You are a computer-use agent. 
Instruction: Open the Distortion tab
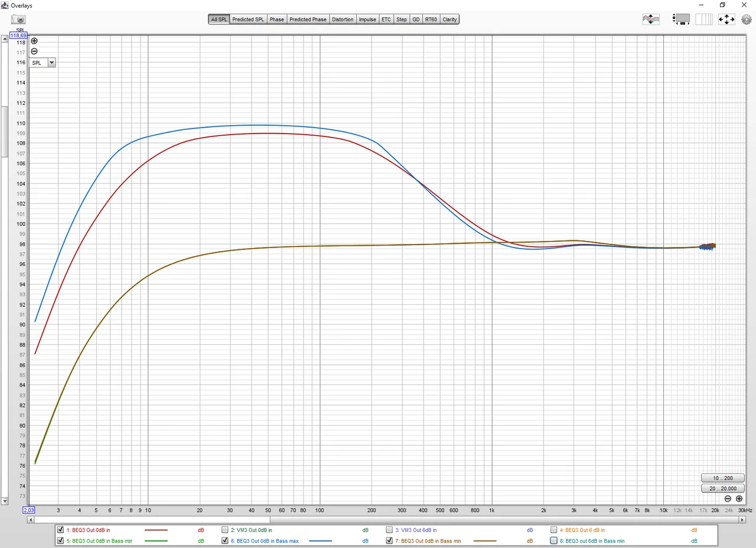point(343,19)
